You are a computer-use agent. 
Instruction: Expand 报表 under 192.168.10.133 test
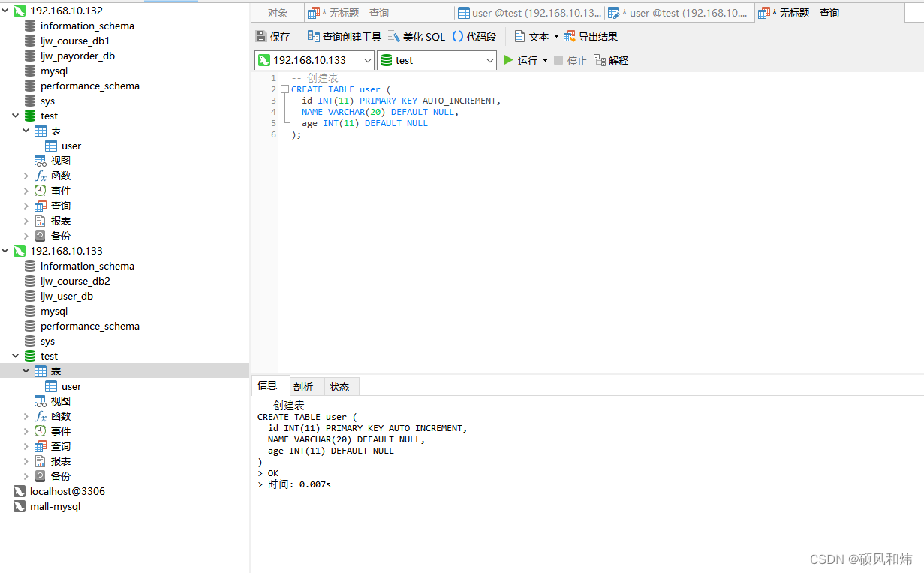(x=26, y=461)
